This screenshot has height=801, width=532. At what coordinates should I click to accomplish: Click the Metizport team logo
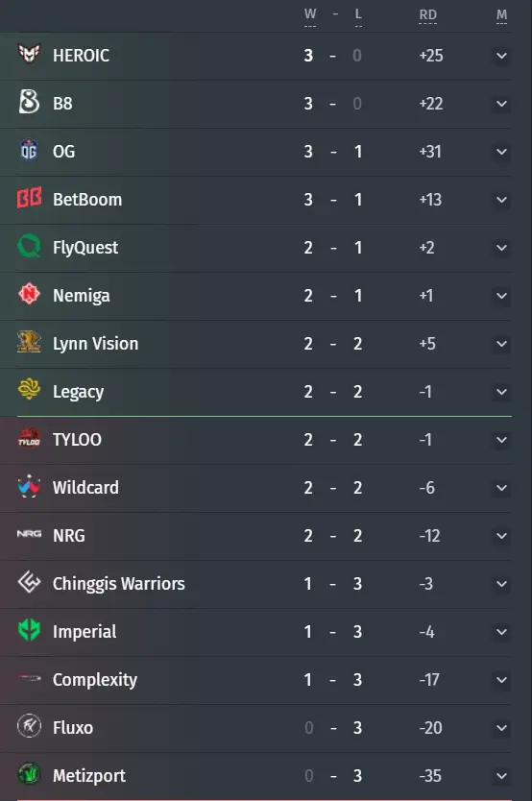click(29, 774)
